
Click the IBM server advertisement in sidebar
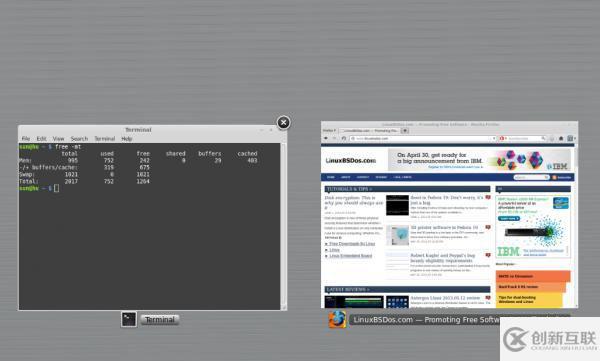533,227
